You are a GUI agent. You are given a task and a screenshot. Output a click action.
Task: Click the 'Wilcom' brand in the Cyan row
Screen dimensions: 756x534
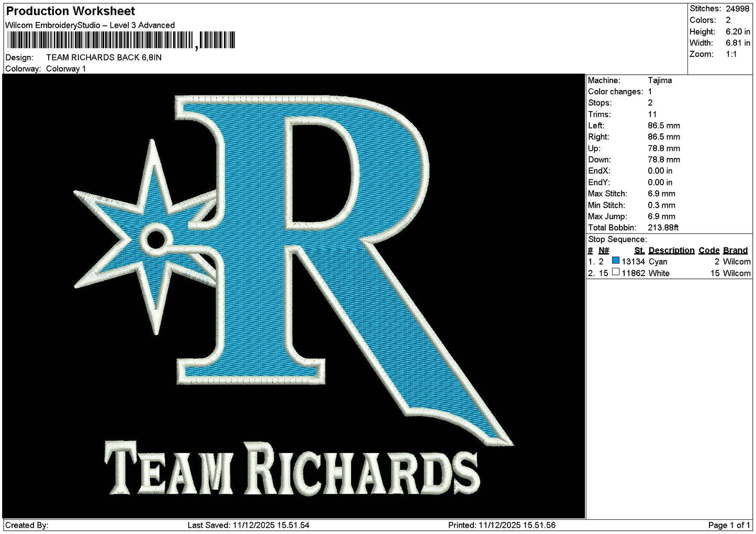tap(737, 262)
